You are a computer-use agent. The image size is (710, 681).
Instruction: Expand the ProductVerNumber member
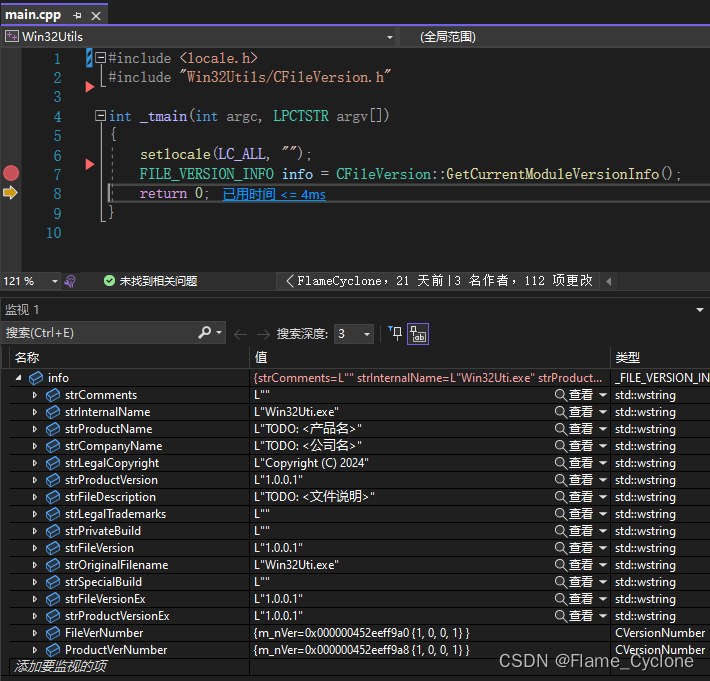(35, 650)
